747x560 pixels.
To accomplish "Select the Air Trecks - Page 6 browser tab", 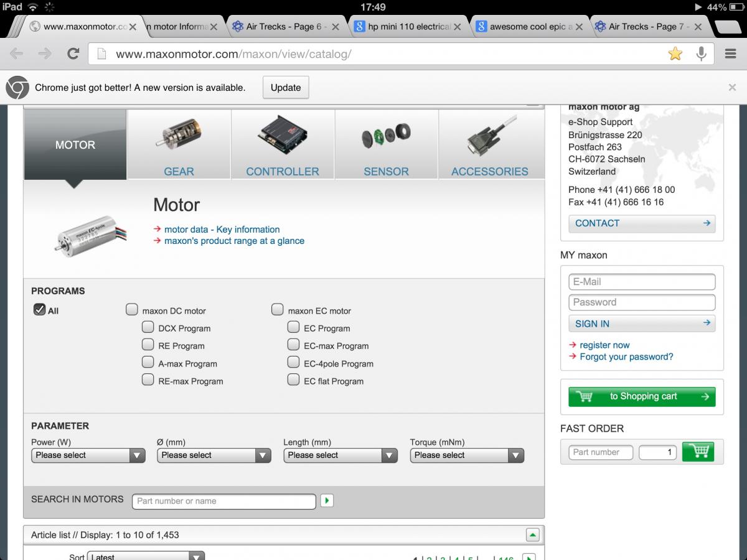I will point(283,27).
